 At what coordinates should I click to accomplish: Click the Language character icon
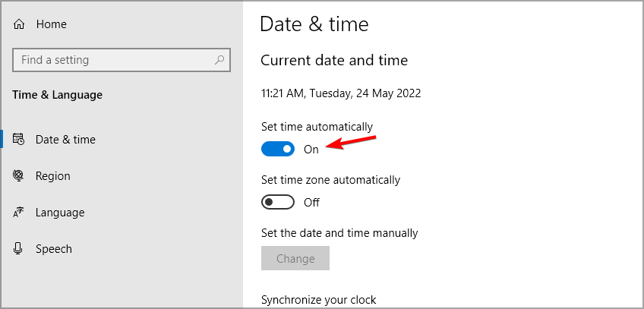click(20, 213)
